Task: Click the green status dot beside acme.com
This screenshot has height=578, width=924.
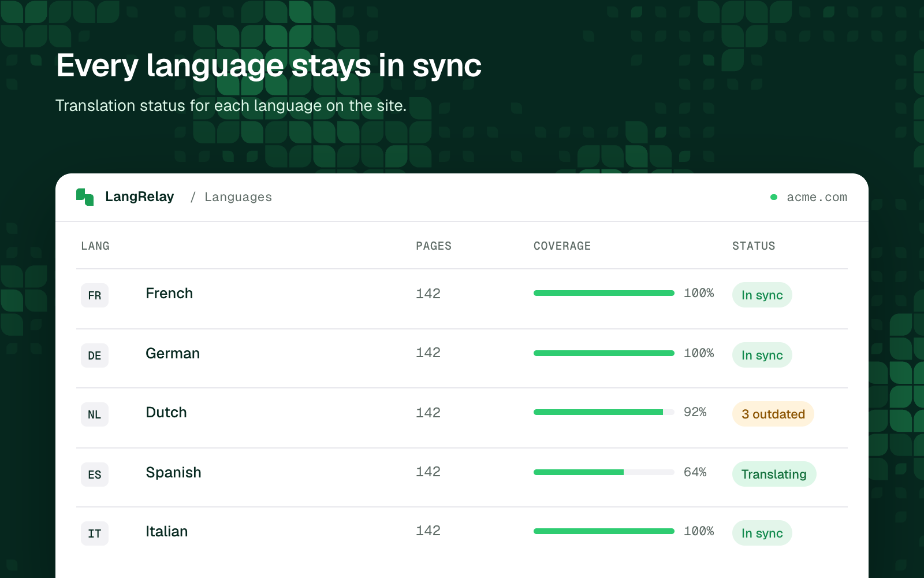Action: pos(774,197)
